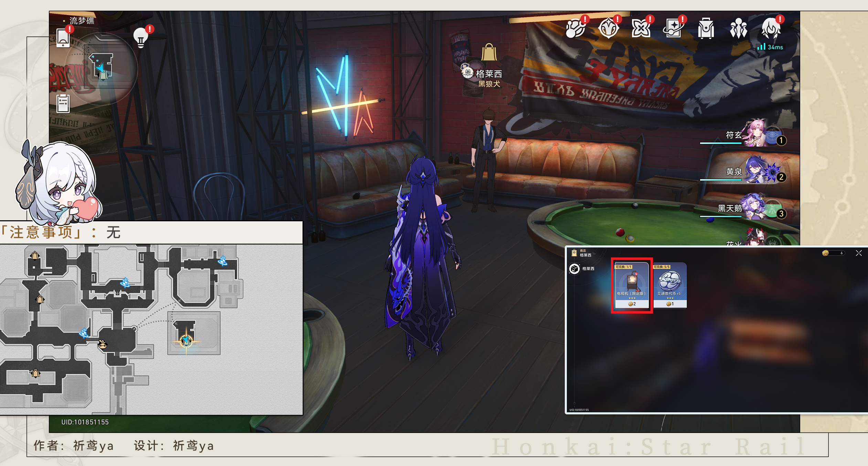
Task: Click the bottom-left shop bag marker on map
Action: (x=35, y=373)
